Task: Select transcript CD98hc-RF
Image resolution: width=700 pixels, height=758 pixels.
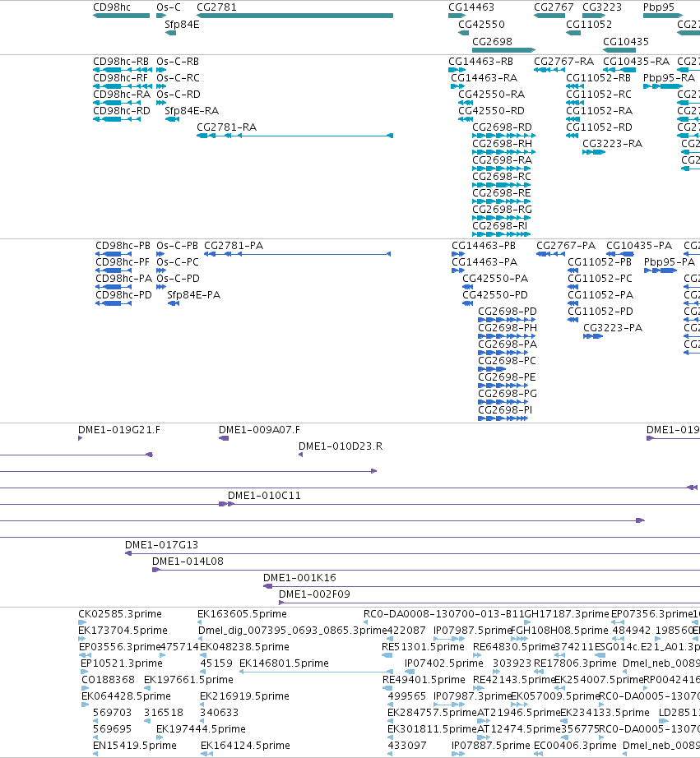Action: tap(123, 86)
